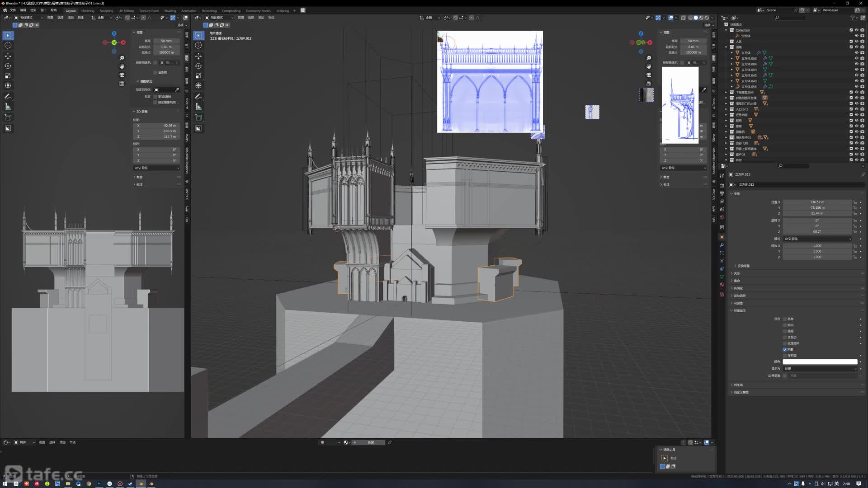This screenshot has height=488, width=868.
Task: Pin the properties editor context
Action: (x=863, y=174)
